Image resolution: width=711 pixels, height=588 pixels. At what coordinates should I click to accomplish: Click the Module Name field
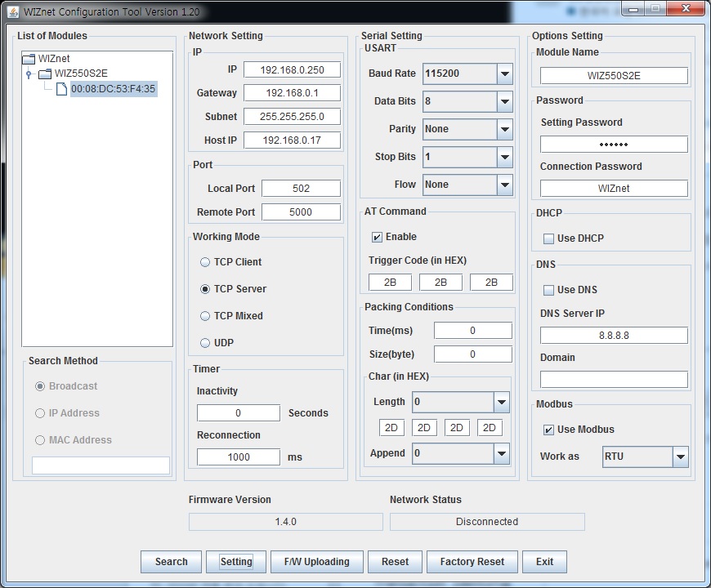614,76
